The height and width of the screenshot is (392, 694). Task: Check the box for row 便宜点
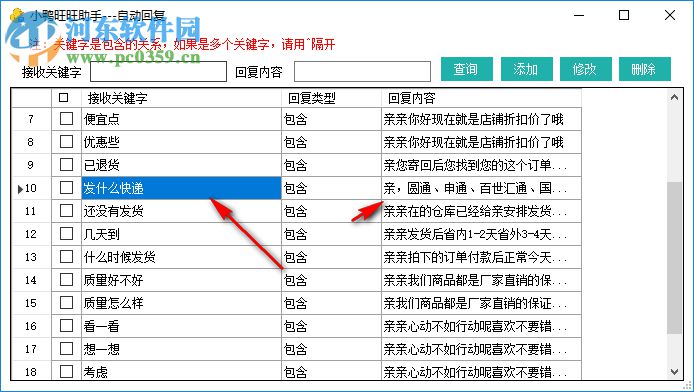(x=66, y=119)
